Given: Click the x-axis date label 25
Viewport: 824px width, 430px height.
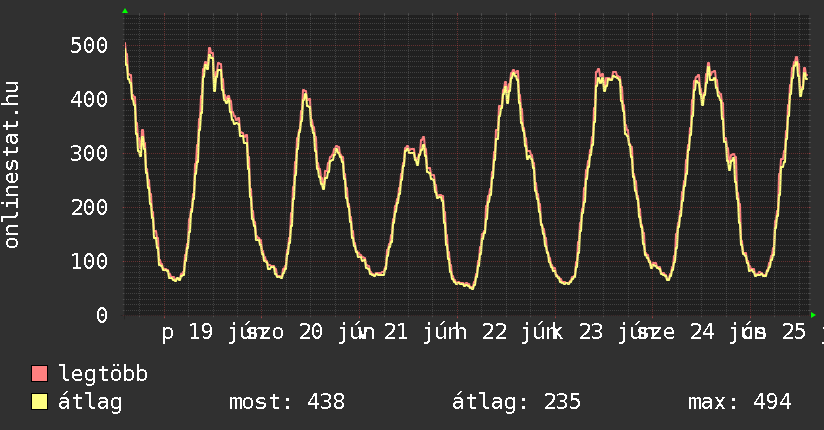Looking at the screenshot, I should point(794,332).
